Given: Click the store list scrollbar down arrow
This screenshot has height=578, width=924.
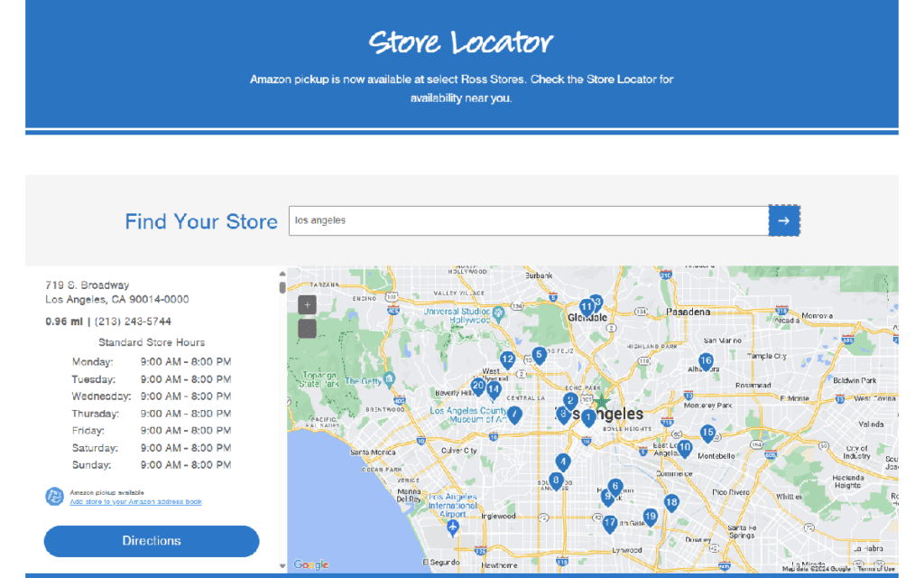Looking at the screenshot, I should [282, 566].
